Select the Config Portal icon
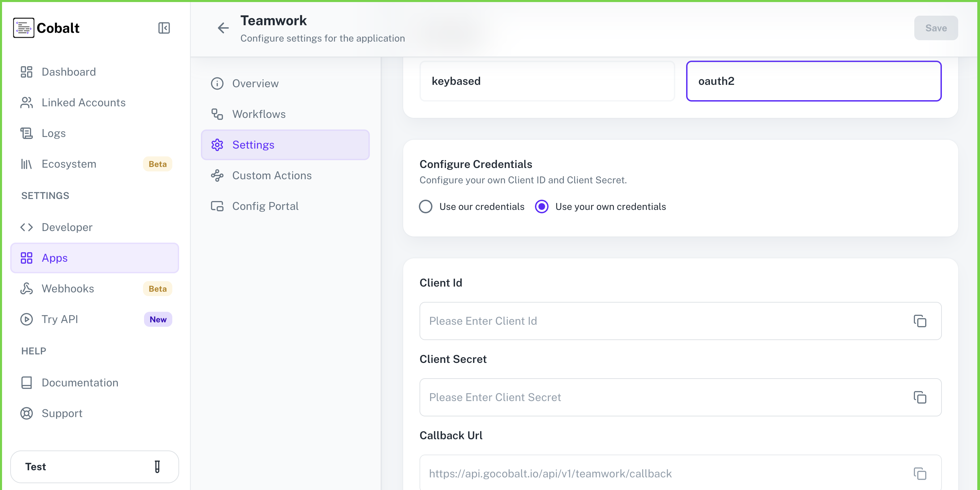 pyautogui.click(x=217, y=205)
